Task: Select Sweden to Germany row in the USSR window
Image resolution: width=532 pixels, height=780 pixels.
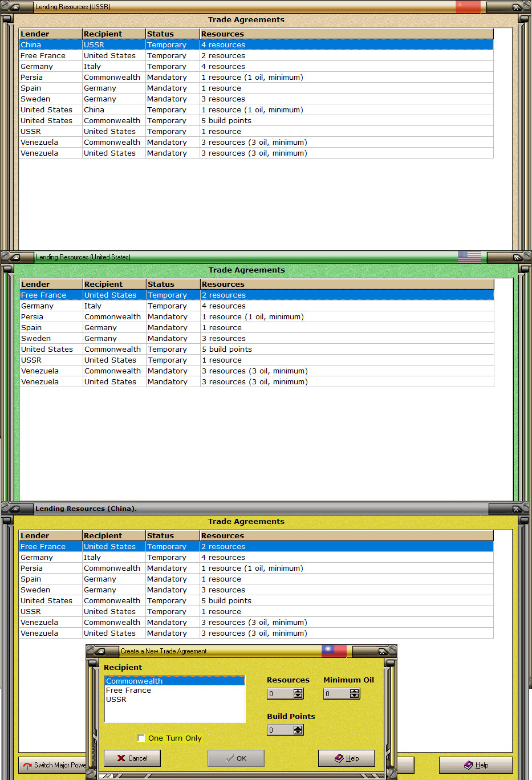Action: pyautogui.click(x=256, y=99)
